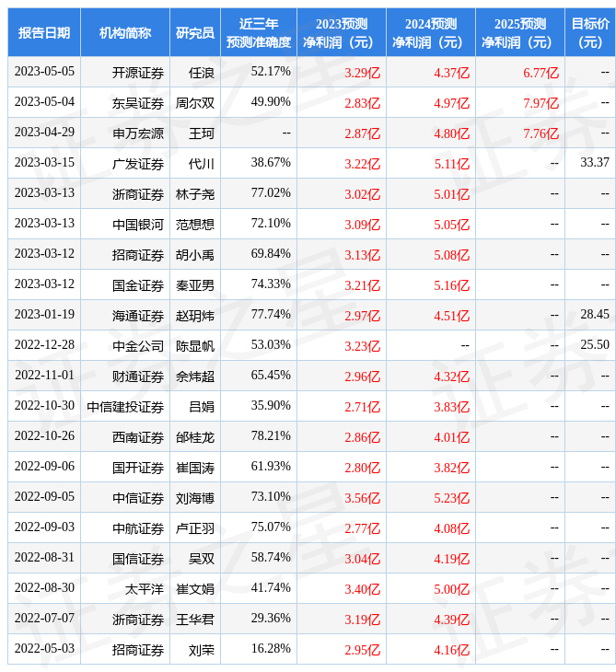Click researcher name 任浪
Image resolution: width=616 pixels, height=672 pixels.
coord(202,73)
